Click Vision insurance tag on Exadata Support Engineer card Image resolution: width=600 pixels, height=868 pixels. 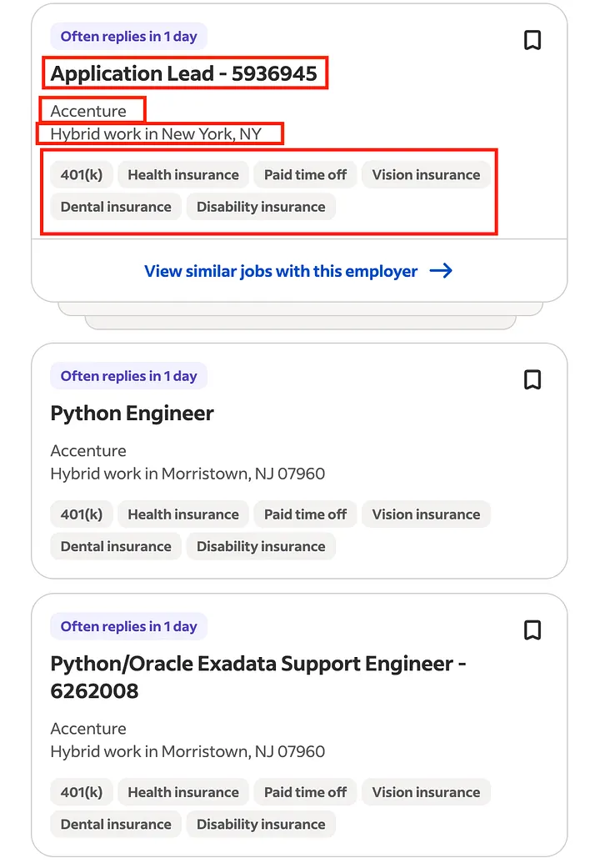pyautogui.click(x=426, y=793)
